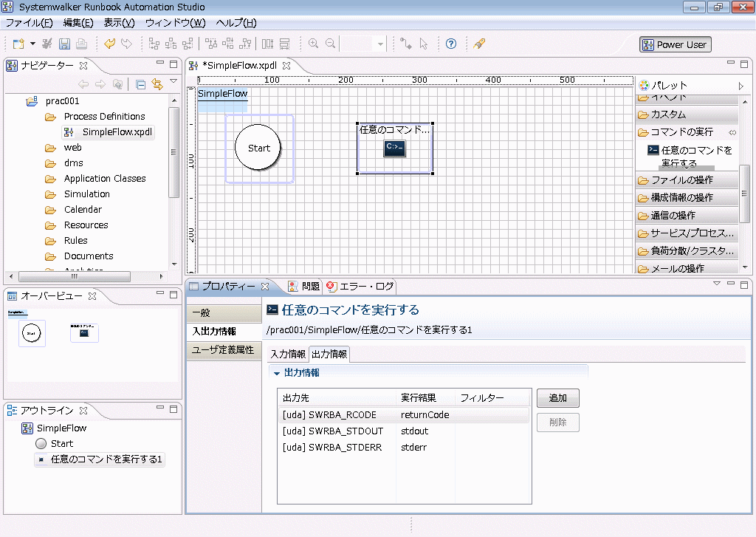Screen dimensions: 756x537
Task: Click the Align Top toolbar icon
Action: (210, 44)
